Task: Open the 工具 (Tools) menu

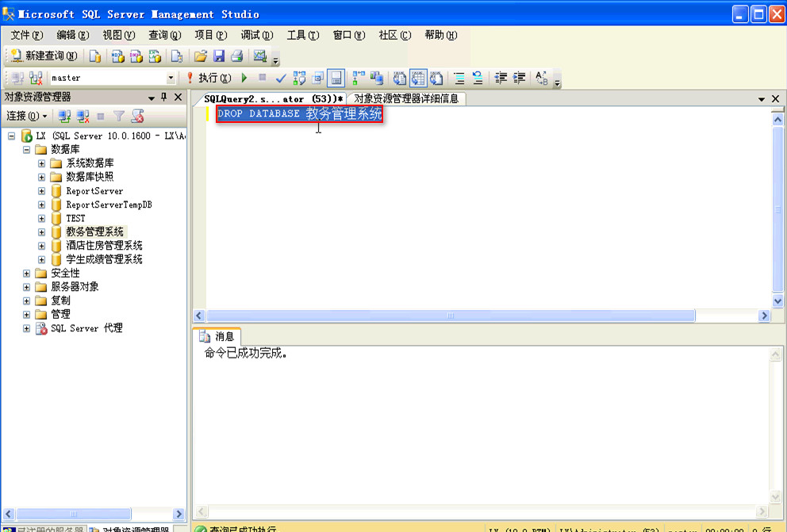Action: (302, 35)
